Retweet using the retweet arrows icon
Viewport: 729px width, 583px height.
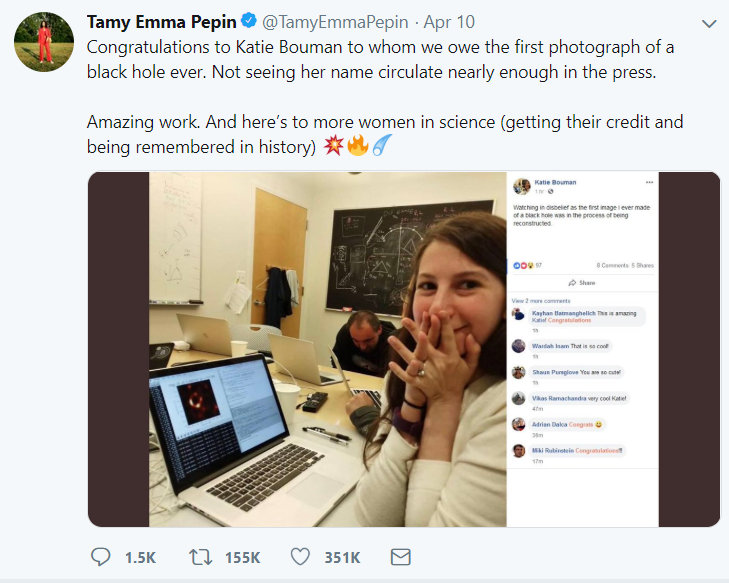coord(200,557)
